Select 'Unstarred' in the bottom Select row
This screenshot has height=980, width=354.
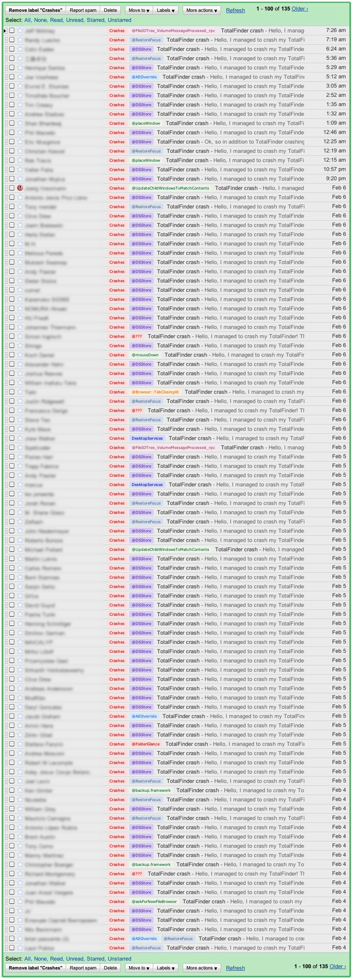point(120,959)
